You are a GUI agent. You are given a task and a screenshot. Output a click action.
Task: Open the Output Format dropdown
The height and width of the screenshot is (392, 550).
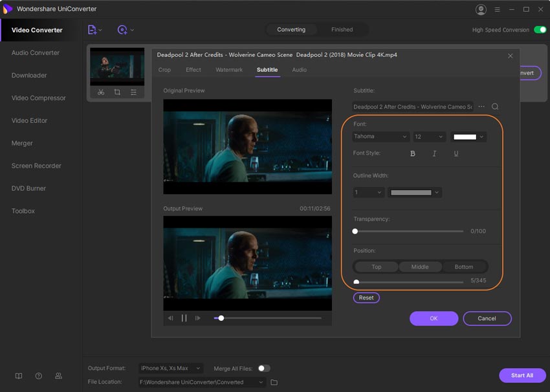170,368
